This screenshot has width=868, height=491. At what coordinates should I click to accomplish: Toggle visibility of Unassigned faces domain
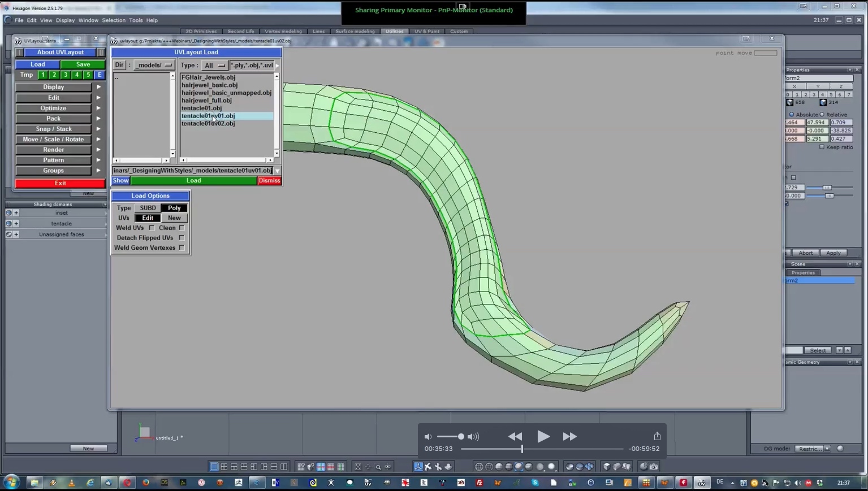click(x=8, y=234)
